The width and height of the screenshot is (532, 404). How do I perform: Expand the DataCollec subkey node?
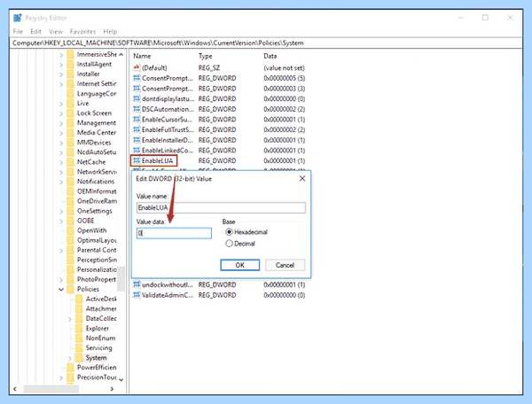click(x=70, y=319)
